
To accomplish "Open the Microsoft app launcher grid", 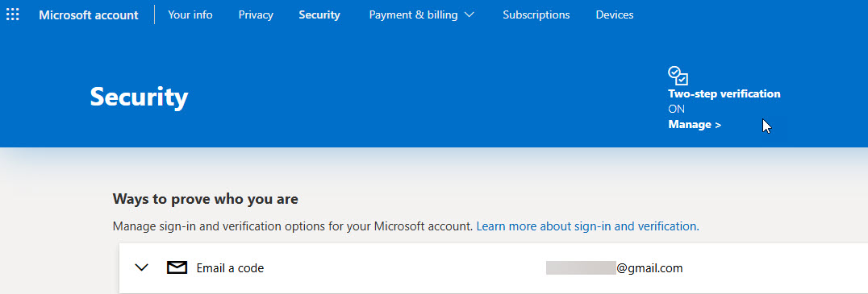I will 12,15.
